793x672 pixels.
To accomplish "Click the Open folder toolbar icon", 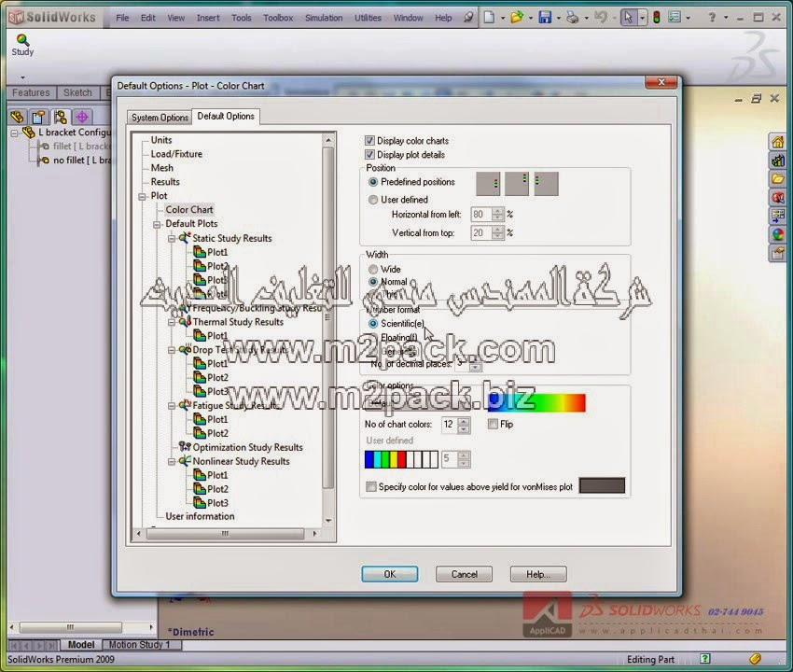I will [517, 18].
